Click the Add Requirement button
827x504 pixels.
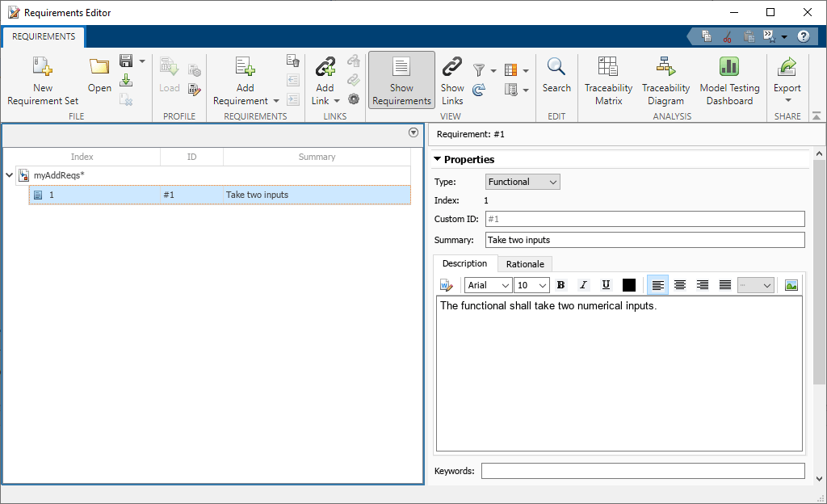tap(246, 68)
